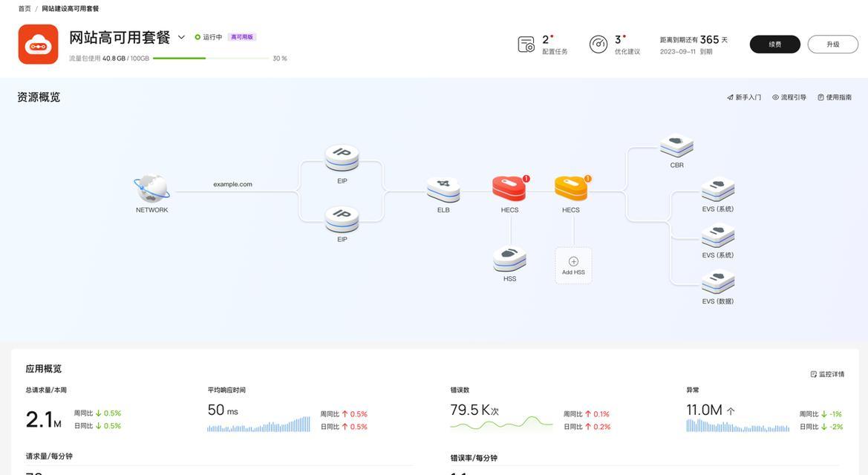
Task: Click the 运行中 status indicator
Action: (x=208, y=37)
